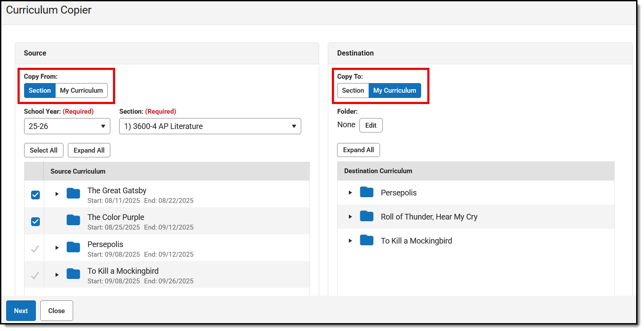Expand The Great Gatsby tree item

(x=57, y=193)
